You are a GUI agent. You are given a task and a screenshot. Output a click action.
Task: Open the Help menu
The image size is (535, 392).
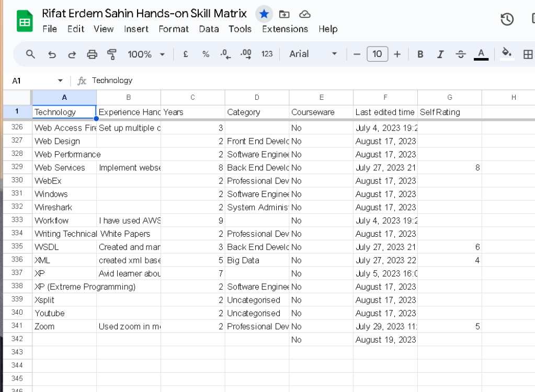tap(328, 29)
